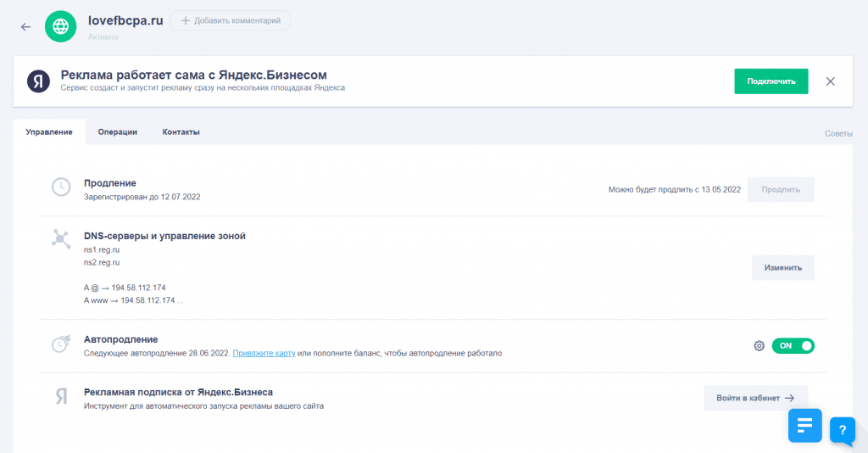This screenshot has height=453, width=868.
Task: Click the DNS-серверы и управление зоной heading
Action: 164,236
